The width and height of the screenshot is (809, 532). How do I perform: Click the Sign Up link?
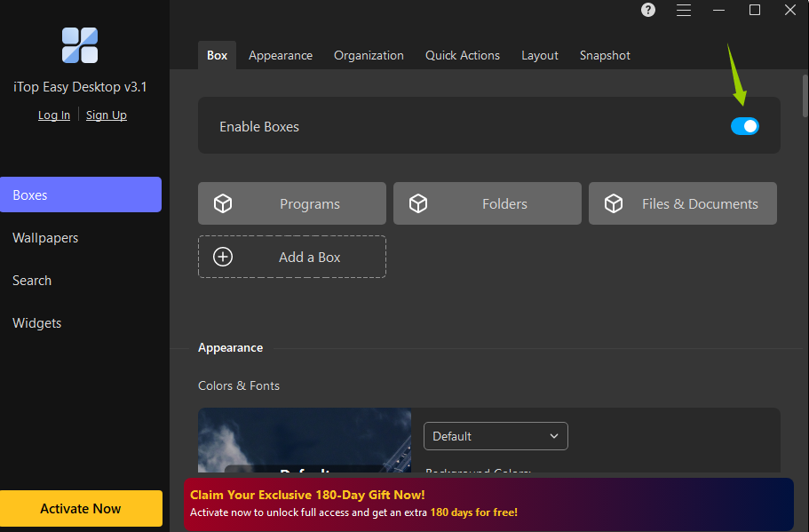tap(107, 115)
